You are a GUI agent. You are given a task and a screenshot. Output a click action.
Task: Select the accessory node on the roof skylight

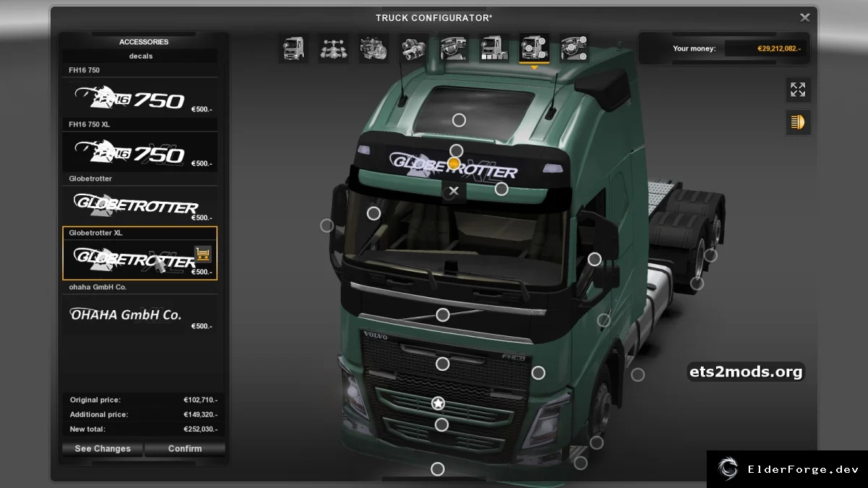(x=459, y=120)
